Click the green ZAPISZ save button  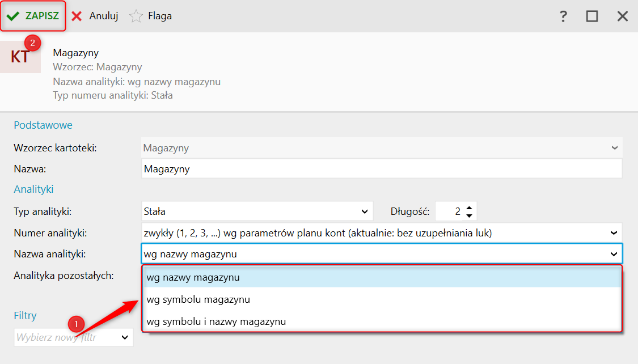pyautogui.click(x=33, y=16)
